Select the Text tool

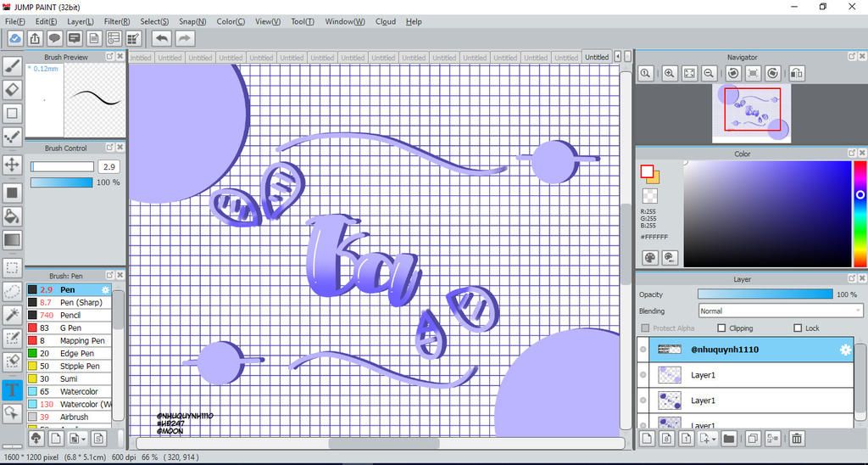[12, 389]
